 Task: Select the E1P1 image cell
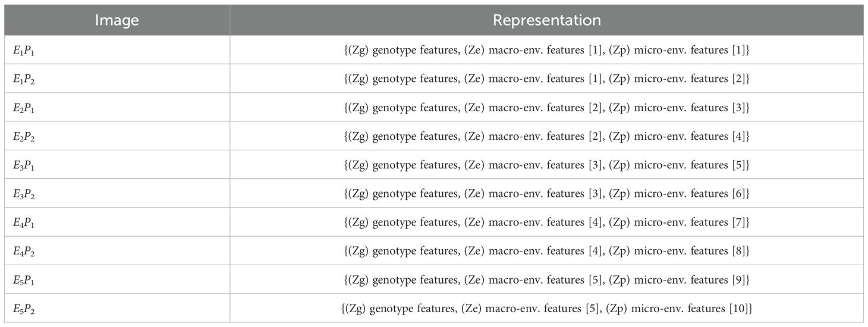click(x=24, y=51)
